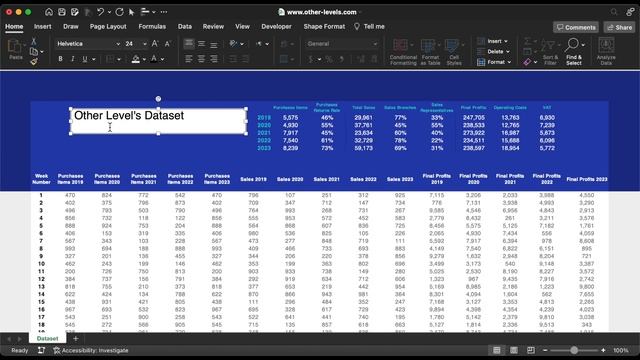Click the zoom in plus button

pyautogui.click(x=603, y=350)
